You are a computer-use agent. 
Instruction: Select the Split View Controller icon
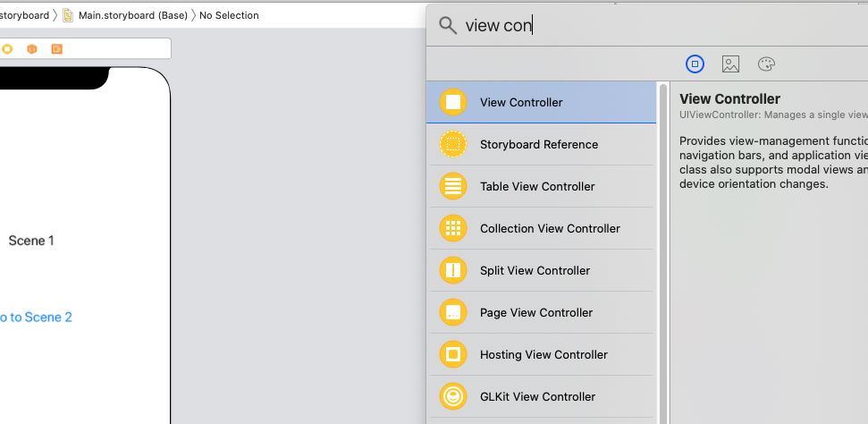point(453,270)
